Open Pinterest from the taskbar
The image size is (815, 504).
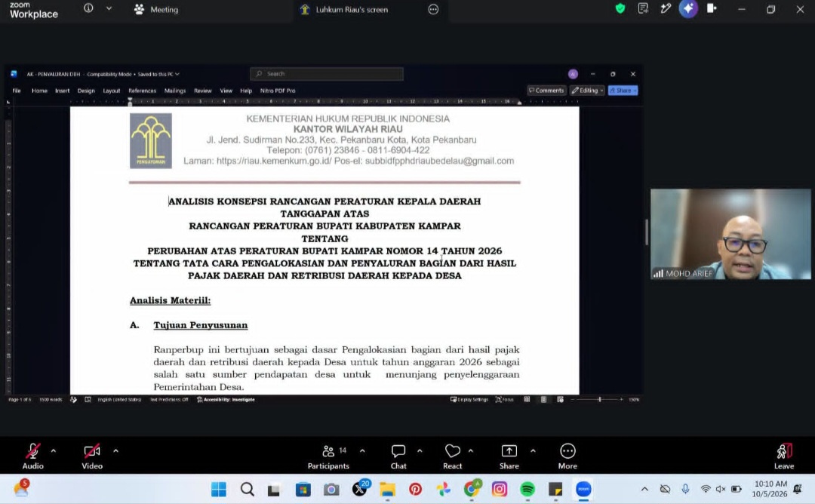415,489
